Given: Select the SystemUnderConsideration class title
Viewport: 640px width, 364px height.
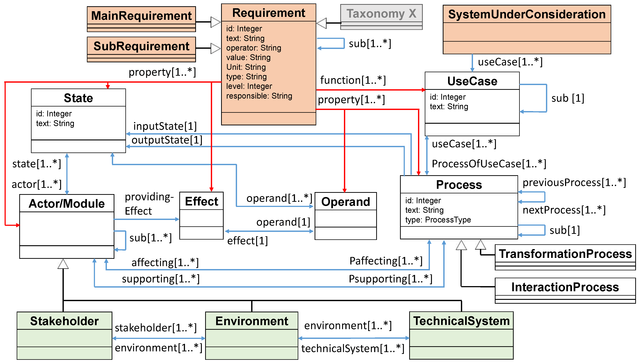Looking at the screenshot, I should pyautogui.click(x=527, y=14).
